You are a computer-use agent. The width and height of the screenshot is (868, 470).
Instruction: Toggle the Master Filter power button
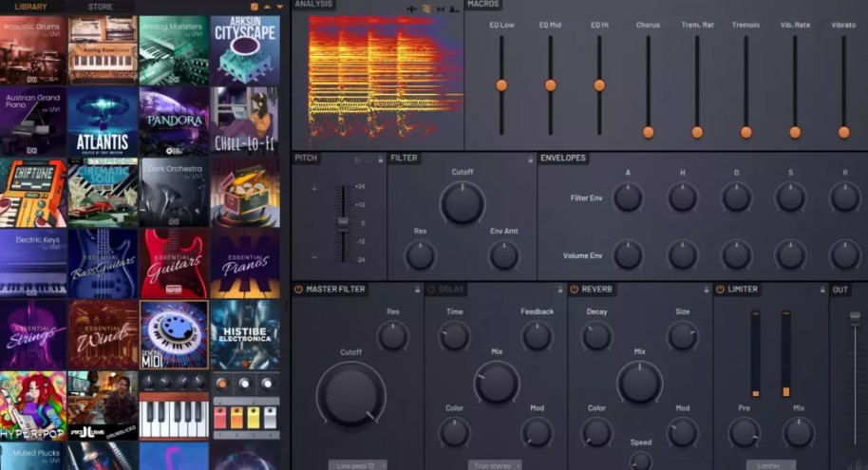298,290
